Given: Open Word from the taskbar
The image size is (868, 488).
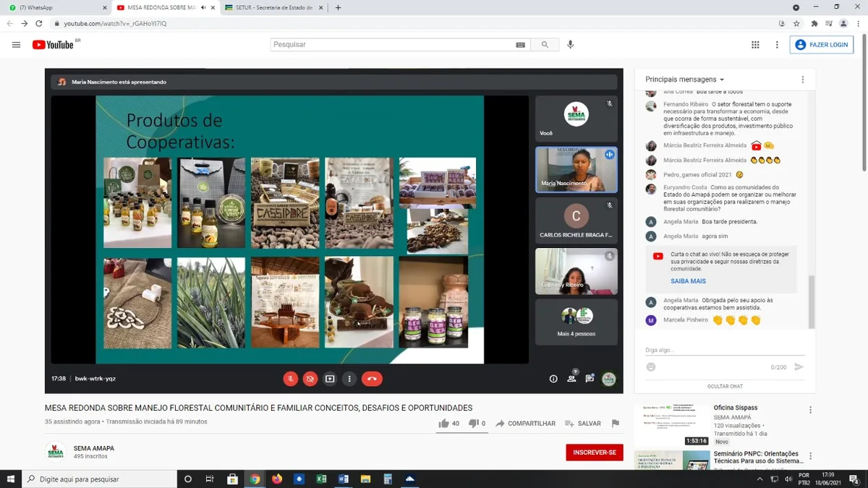Looking at the screenshot, I should coord(344,479).
